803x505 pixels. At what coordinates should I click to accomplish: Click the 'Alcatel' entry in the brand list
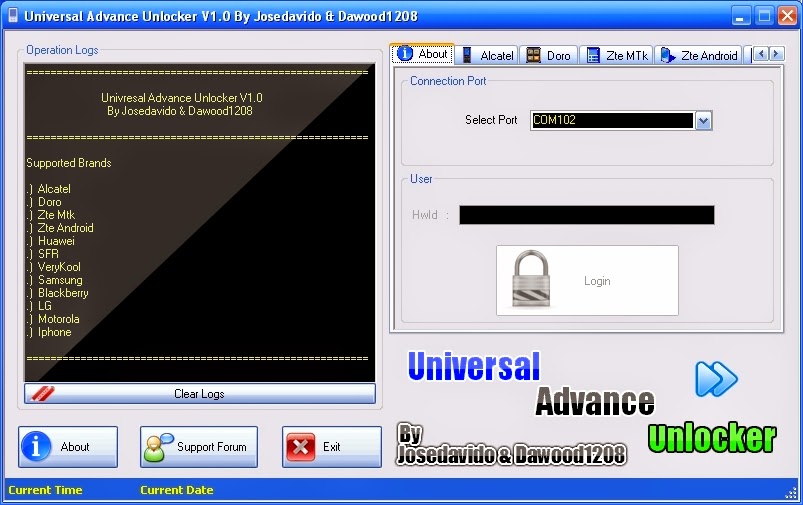(54, 189)
